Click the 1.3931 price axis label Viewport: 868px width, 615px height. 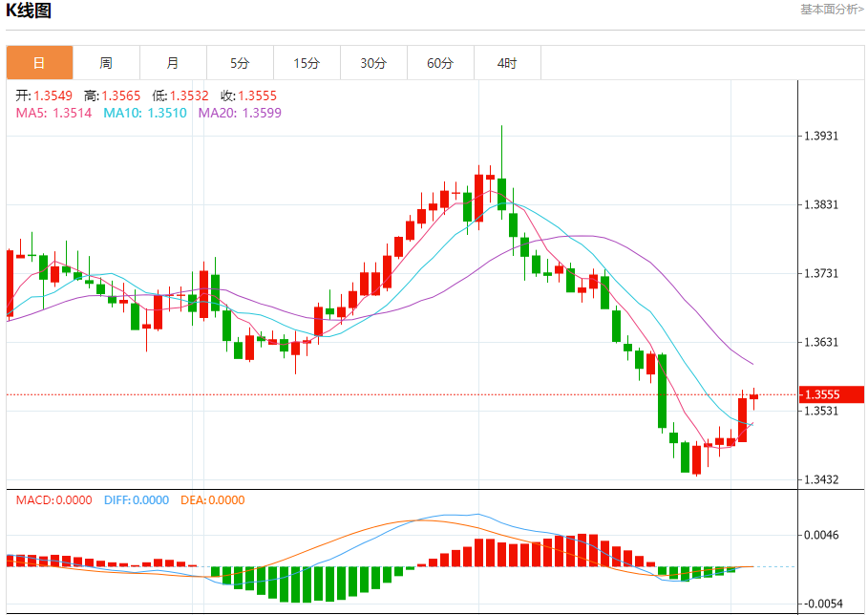click(821, 137)
